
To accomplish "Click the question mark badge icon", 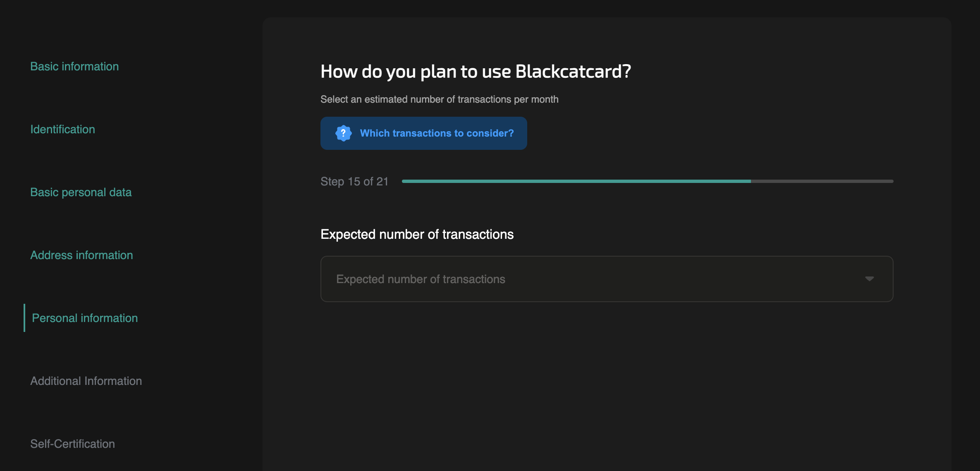I will coord(343,133).
